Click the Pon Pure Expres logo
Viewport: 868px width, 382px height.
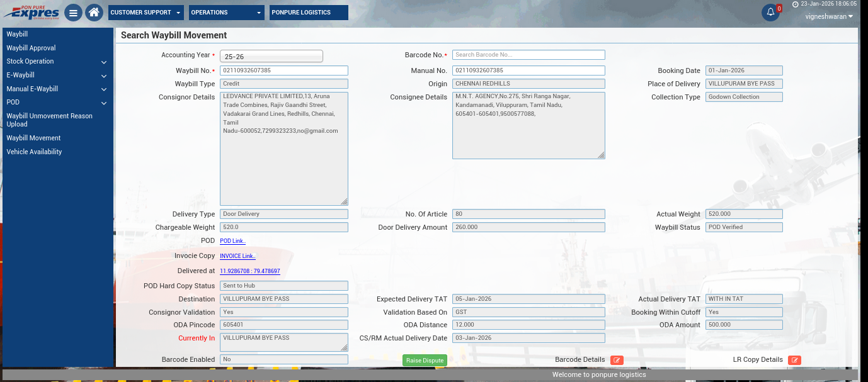pyautogui.click(x=31, y=13)
